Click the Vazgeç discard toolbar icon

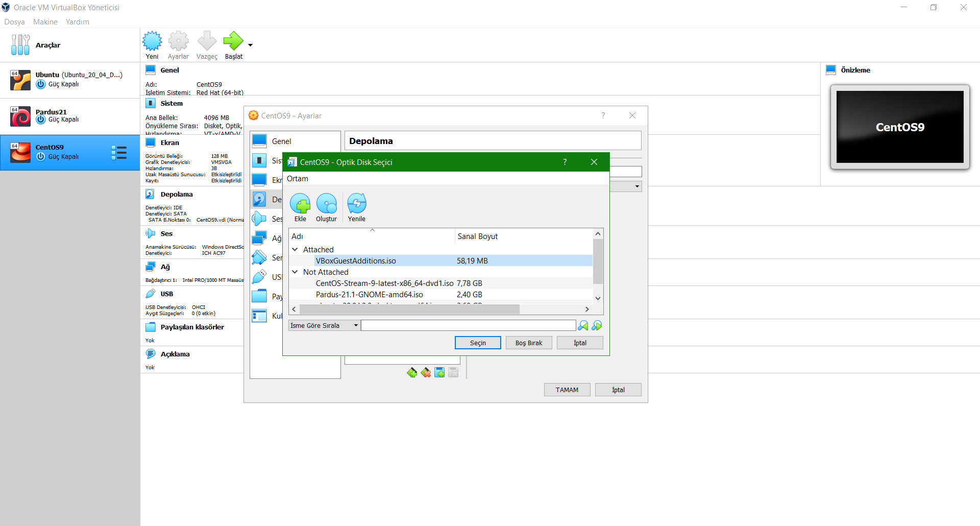[x=207, y=41]
